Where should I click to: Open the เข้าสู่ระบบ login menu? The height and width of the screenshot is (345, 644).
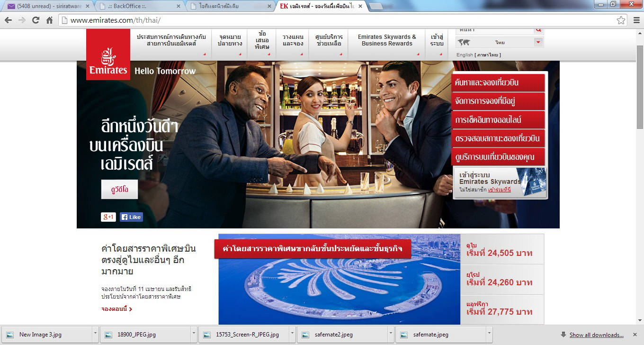pyautogui.click(x=437, y=44)
